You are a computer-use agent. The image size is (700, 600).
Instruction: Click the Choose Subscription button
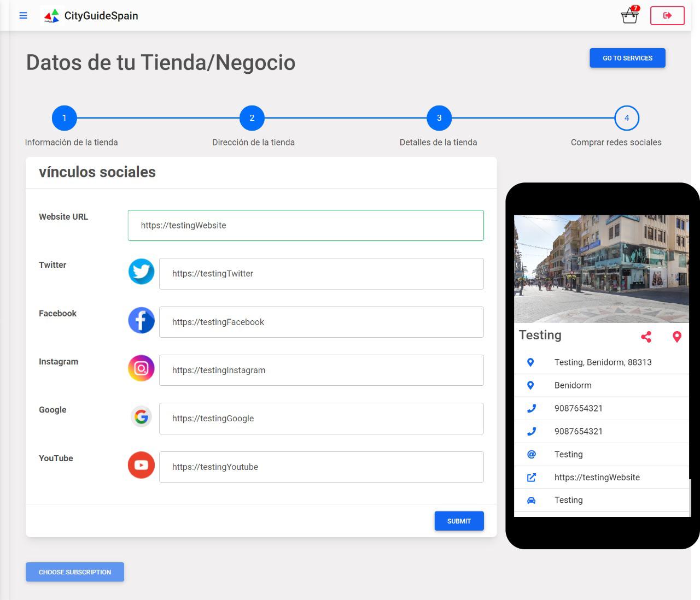pyautogui.click(x=75, y=572)
